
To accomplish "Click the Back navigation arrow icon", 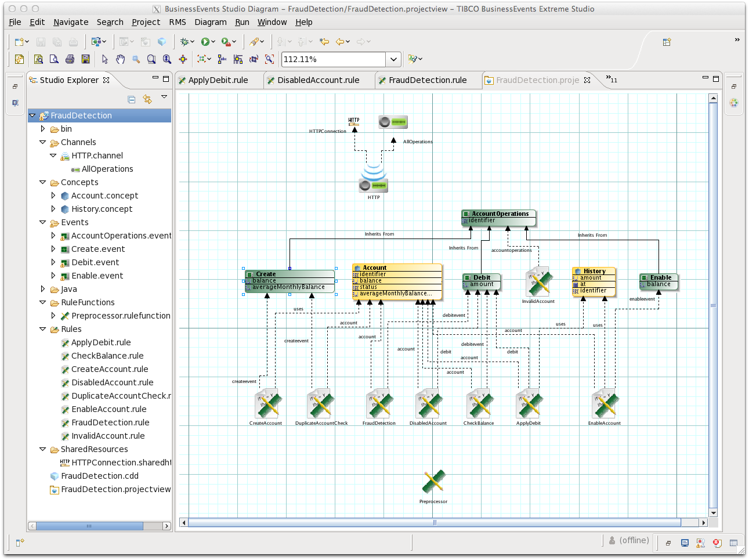I will tap(341, 42).
